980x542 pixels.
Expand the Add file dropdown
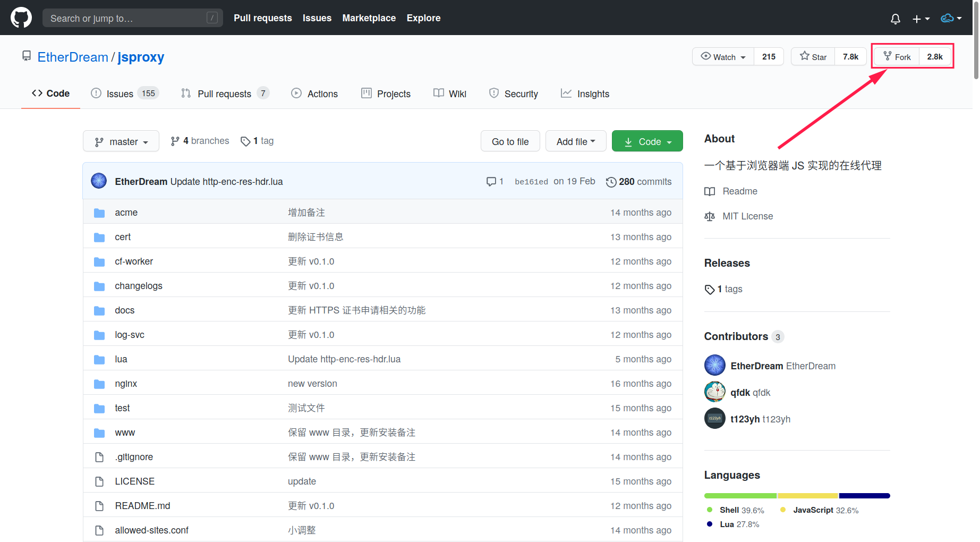(576, 141)
